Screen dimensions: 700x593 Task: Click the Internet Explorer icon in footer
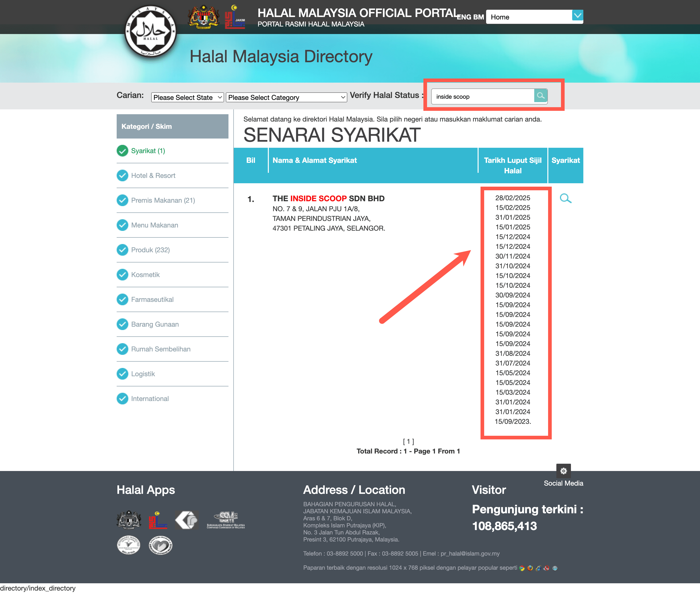coord(538,568)
